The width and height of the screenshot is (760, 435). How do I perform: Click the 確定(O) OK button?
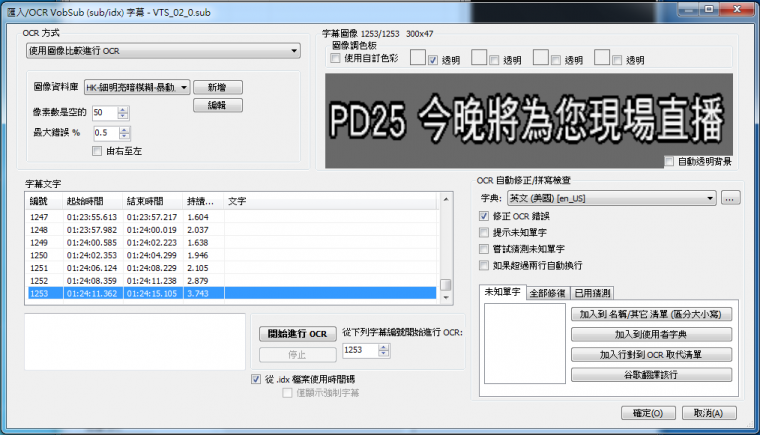click(648, 413)
